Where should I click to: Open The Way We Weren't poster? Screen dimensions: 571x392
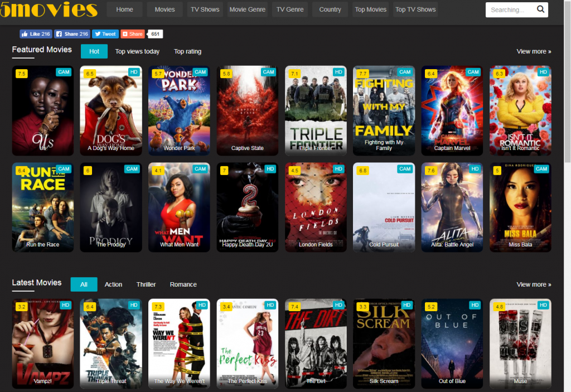click(x=179, y=343)
